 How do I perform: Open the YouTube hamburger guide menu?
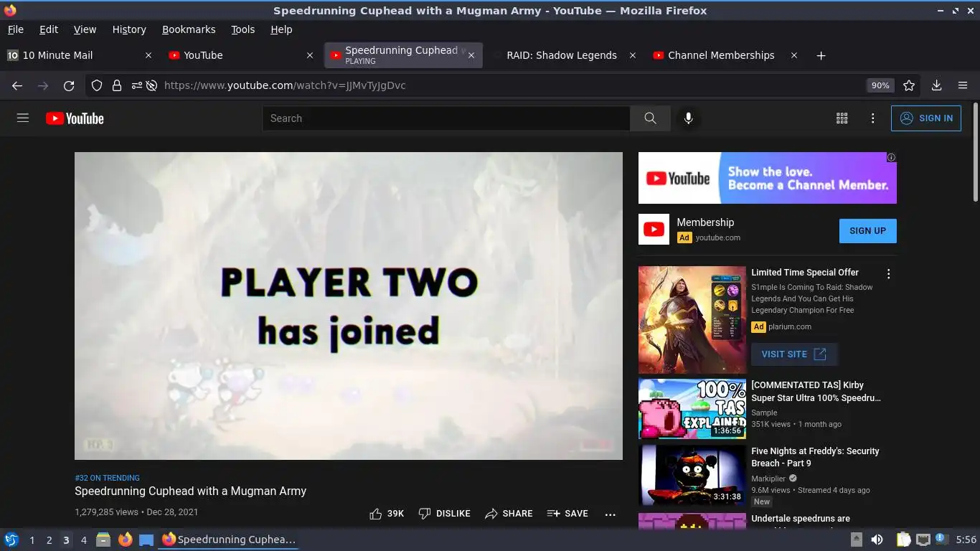click(23, 118)
